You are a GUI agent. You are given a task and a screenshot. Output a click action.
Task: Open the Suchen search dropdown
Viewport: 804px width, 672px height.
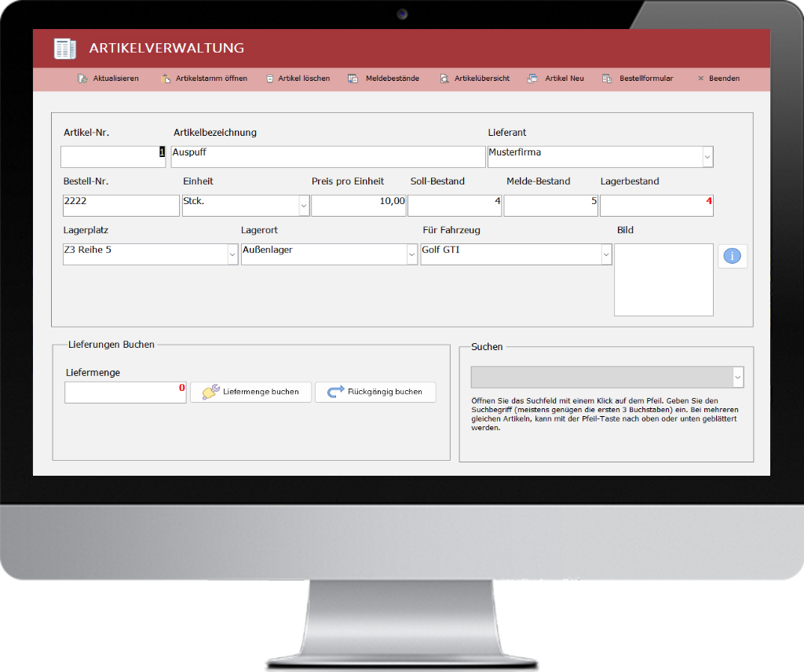(737, 378)
